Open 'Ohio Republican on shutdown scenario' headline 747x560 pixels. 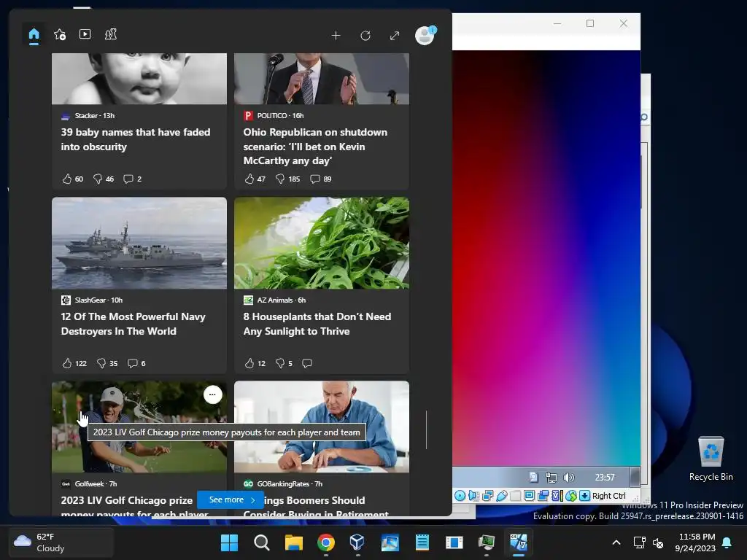click(315, 146)
